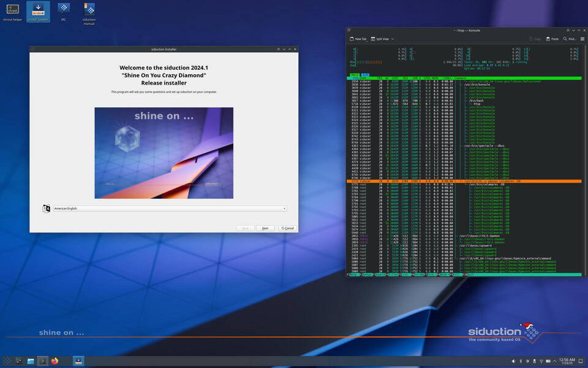The height and width of the screenshot is (368, 588).
Task: Launch the file manager from the taskbar
Action: pyautogui.click(x=31, y=361)
